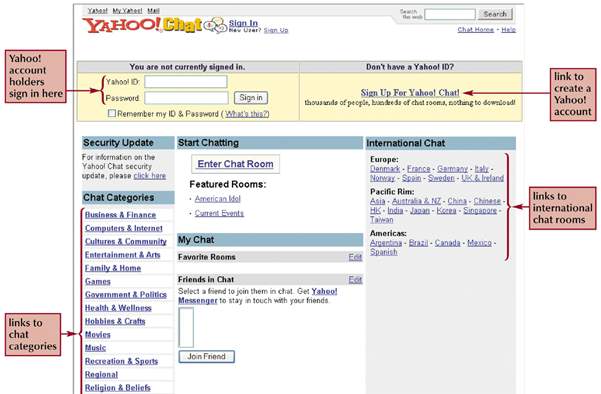601x394 pixels.
Task: Open the Enter Chat Room link
Action: point(235,164)
